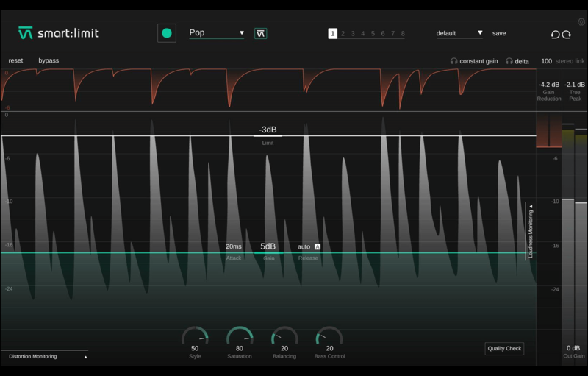Open Quality Check
Image resolution: width=588 pixels, height=376 pixels.
click(504, 348)
